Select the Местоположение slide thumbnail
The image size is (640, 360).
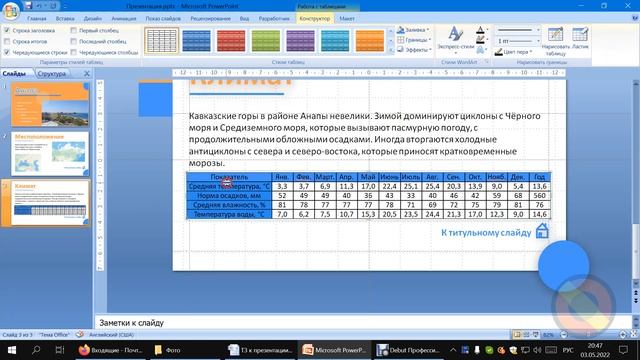coord(50,153)
